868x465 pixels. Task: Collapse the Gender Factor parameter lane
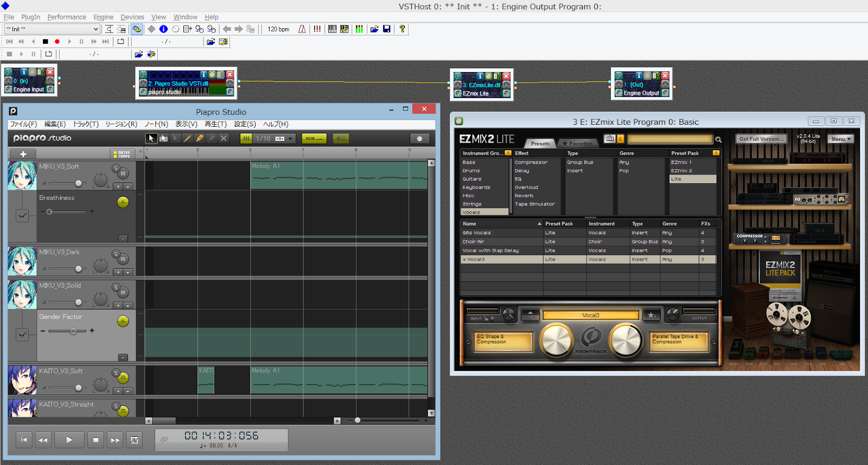tap(123, 357)
